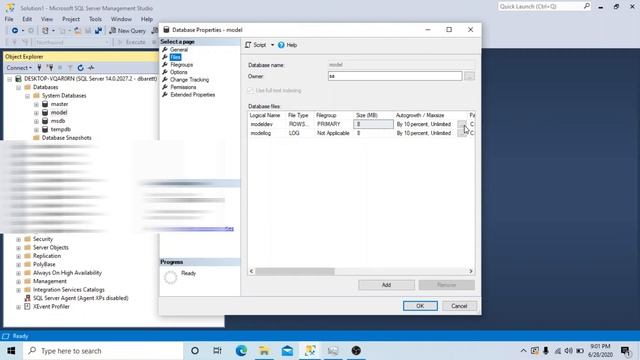
Task: Click the Object Explorer refresh icon
Action: pyautogui.click(x=80, y=68)
